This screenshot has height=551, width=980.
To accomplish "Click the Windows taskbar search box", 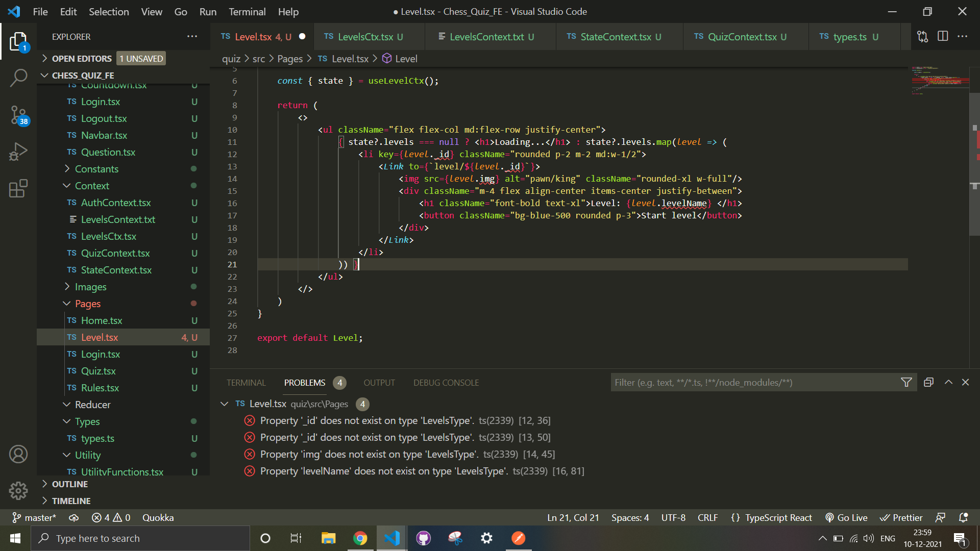I will click(x=140, y=538).
